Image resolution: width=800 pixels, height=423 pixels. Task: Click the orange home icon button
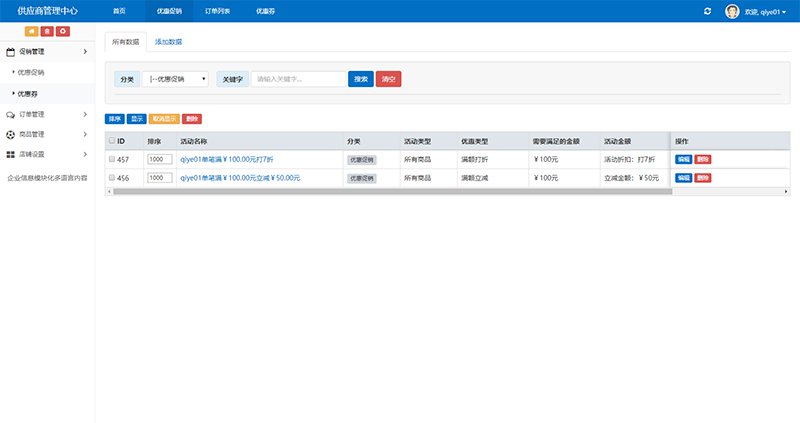point(31,32)
